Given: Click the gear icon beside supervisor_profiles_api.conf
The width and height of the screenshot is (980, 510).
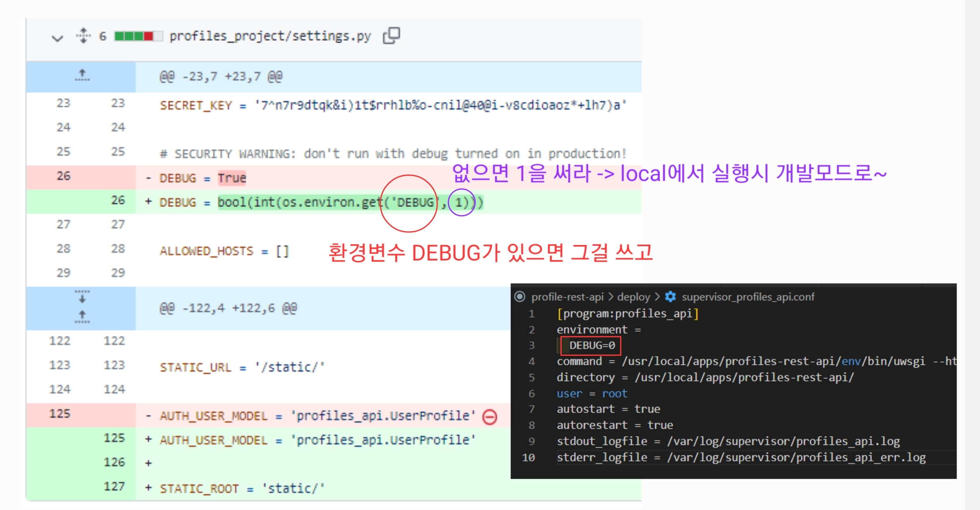Looking at the screenshot, I should 670,297.
